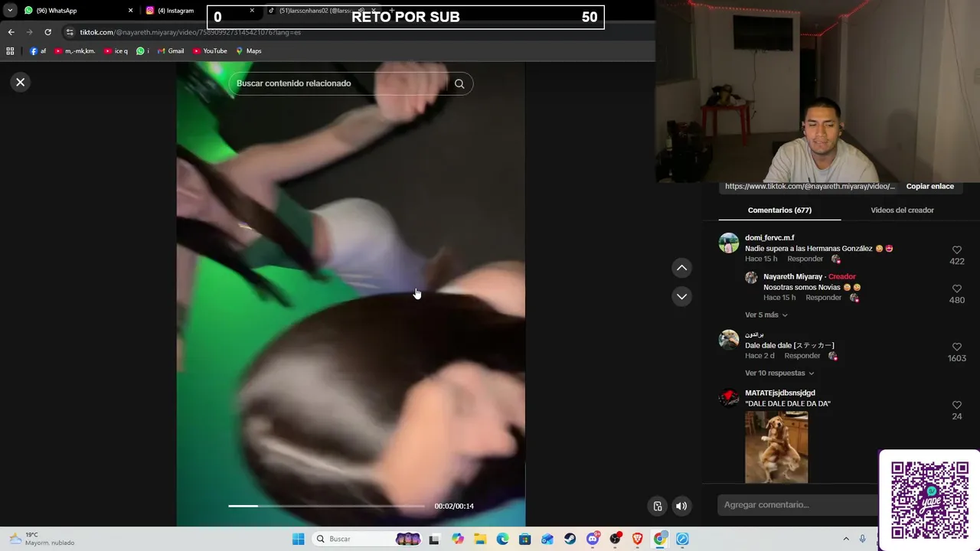
Task: Open the WhatsApp 'i' bookmark
Action: 142,51
